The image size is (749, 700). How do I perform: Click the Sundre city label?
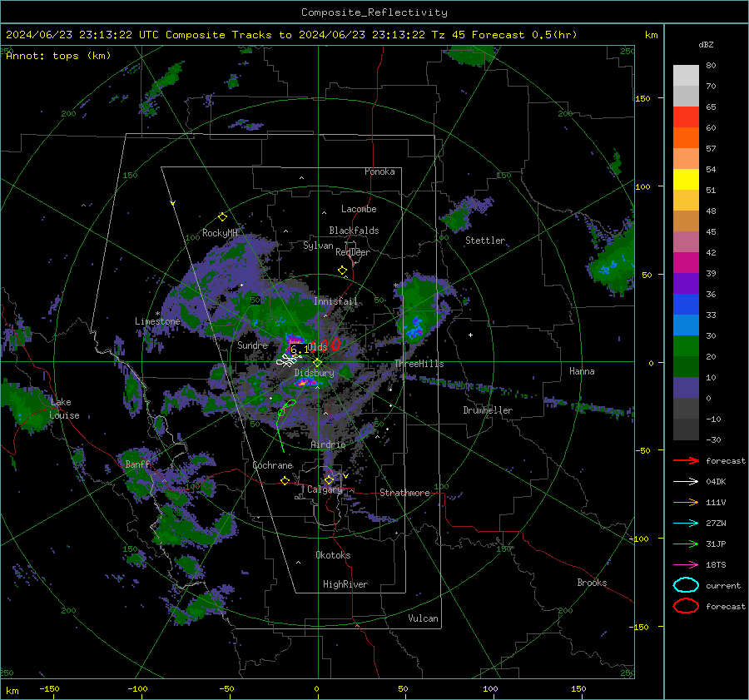pos(252,345)
